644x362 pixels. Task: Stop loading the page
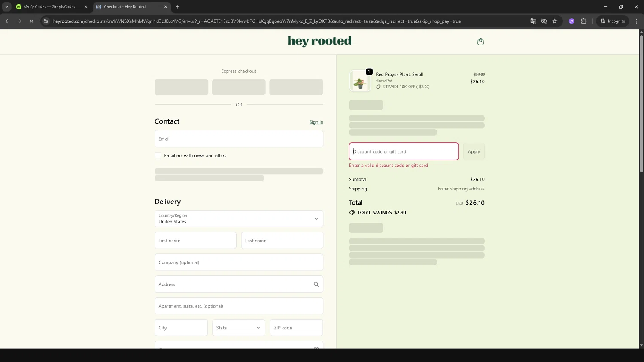[x=31, y=21]
